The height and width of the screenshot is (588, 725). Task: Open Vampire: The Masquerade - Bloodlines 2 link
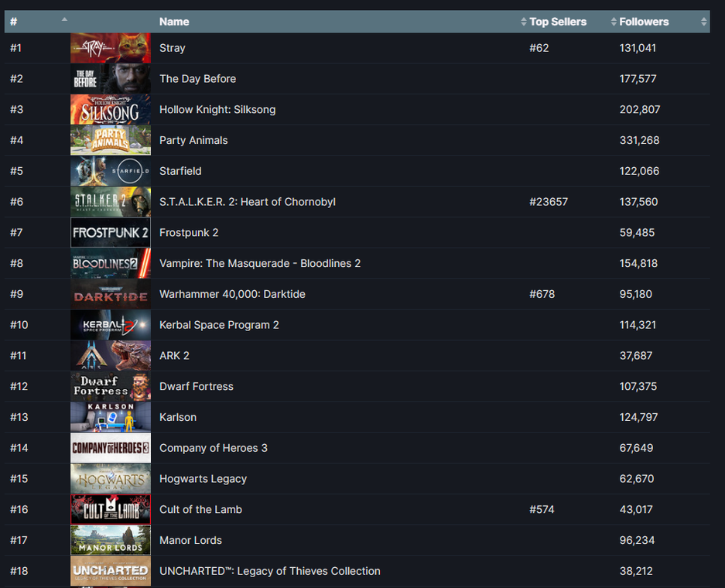pyautogui.click(x=260, y=264)
